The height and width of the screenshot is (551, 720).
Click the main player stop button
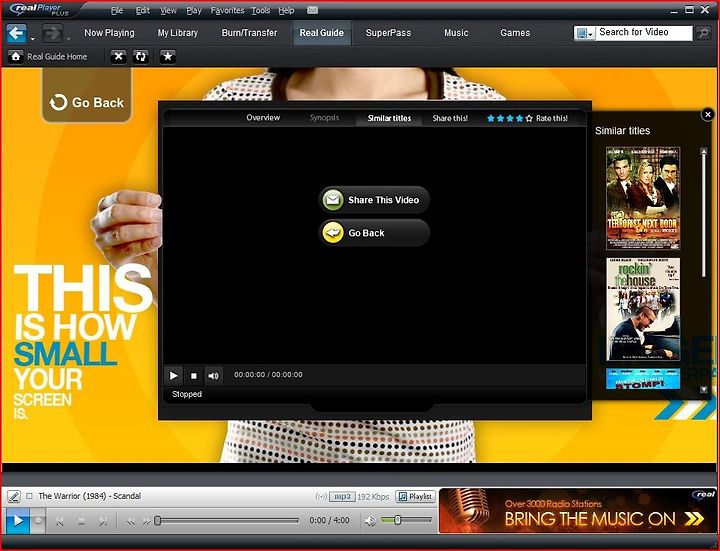tap(81, 521)
